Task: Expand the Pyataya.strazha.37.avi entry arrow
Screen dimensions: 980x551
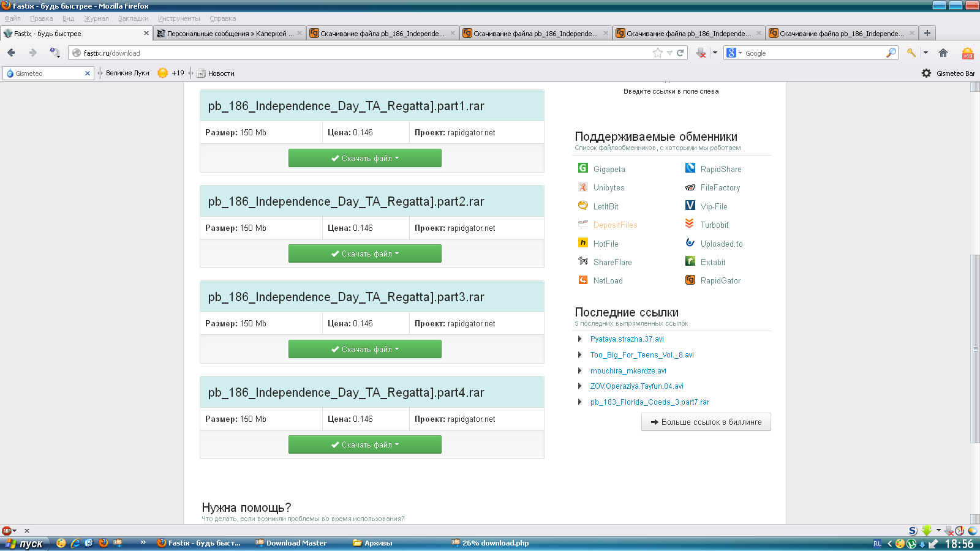Action: pos(579,339)
